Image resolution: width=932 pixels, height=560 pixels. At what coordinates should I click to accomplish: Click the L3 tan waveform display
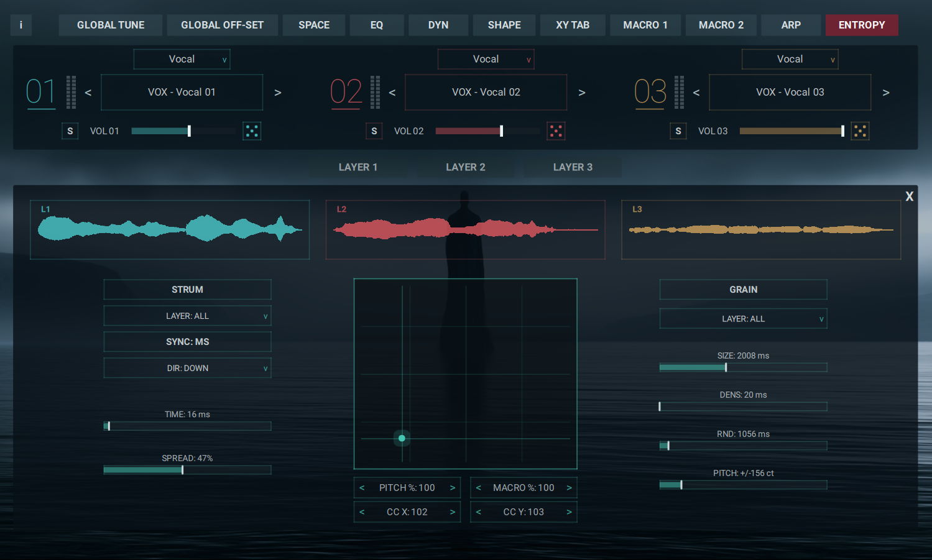(x=761, y=229)
